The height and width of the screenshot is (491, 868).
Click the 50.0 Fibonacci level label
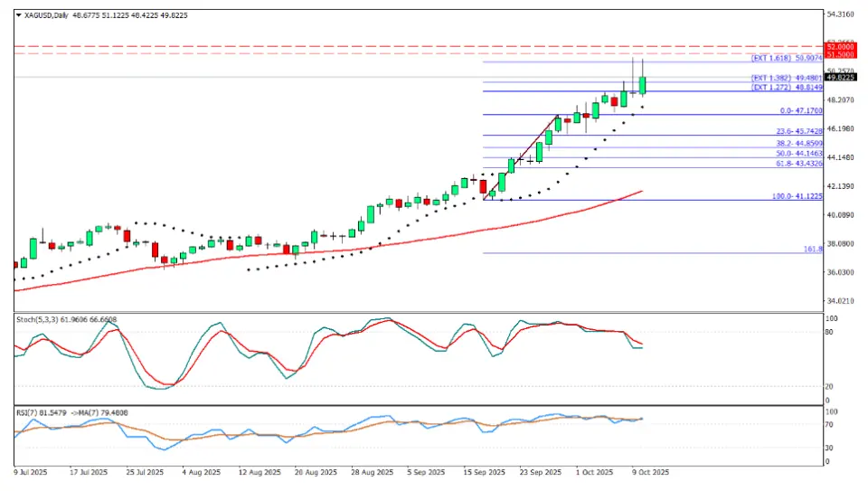point(797,154)
